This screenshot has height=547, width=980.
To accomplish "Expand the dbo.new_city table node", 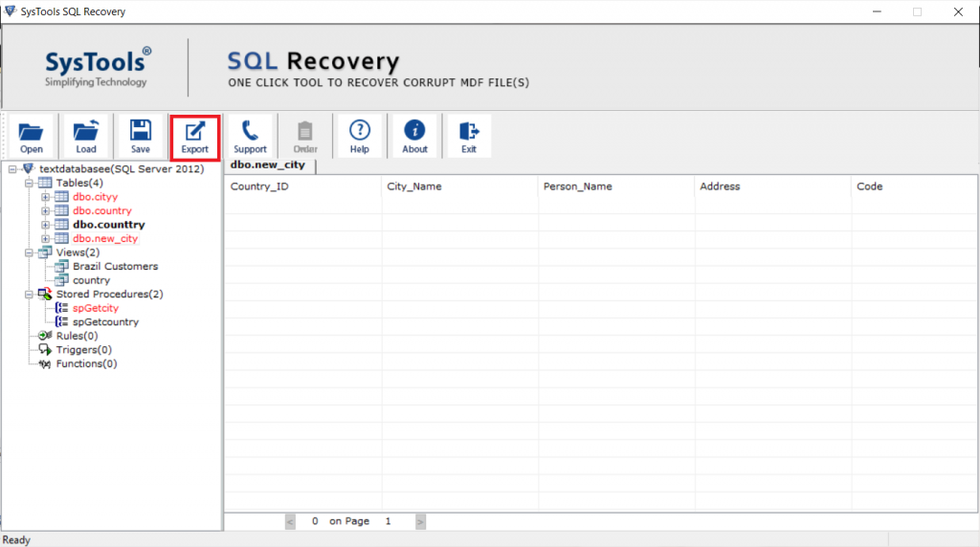I will (45, 238).
